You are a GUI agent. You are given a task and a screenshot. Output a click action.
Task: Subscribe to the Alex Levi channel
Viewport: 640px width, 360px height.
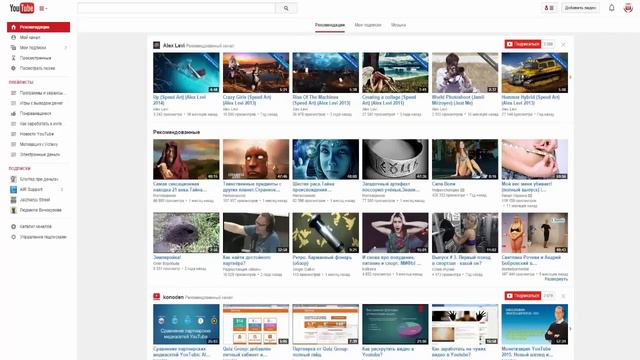click(522, 44)
